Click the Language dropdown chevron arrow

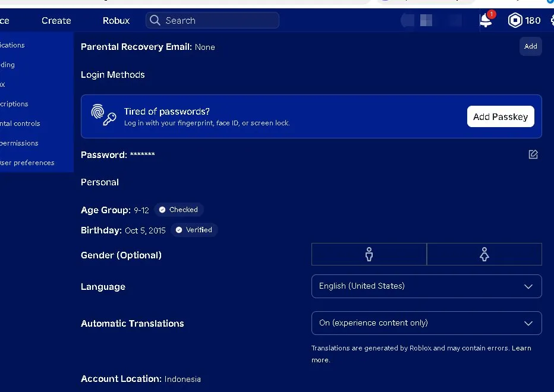528,286
